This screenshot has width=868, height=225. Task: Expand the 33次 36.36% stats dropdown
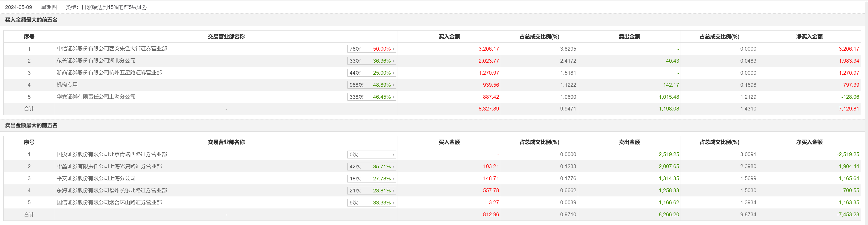pyautogui.click(x=371, y=61)
